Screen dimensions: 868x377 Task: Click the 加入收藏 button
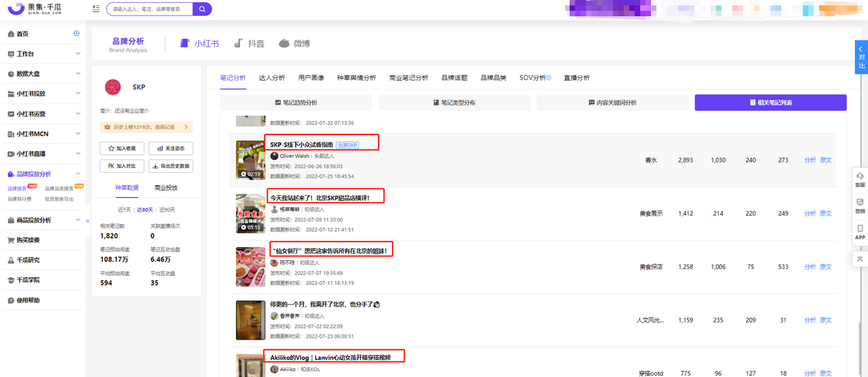122,148
